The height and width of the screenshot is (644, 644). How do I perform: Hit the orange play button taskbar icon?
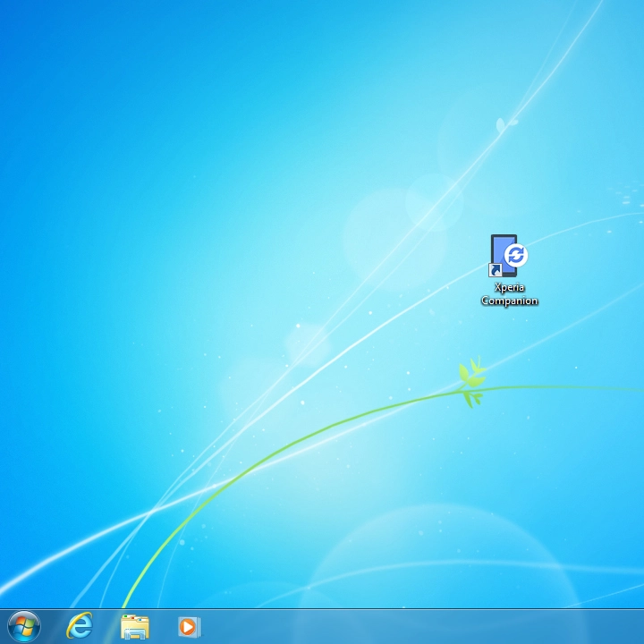click(x=189, y=626)
